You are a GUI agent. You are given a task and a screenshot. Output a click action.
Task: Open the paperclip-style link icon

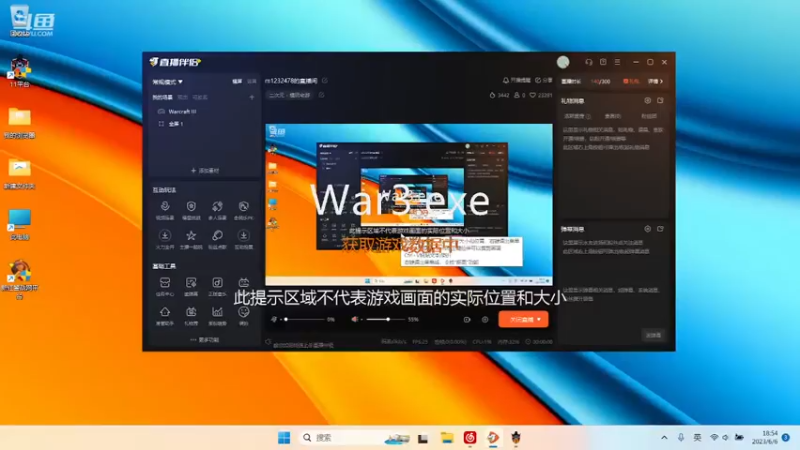pyautogui.click(x=217, y=236)
